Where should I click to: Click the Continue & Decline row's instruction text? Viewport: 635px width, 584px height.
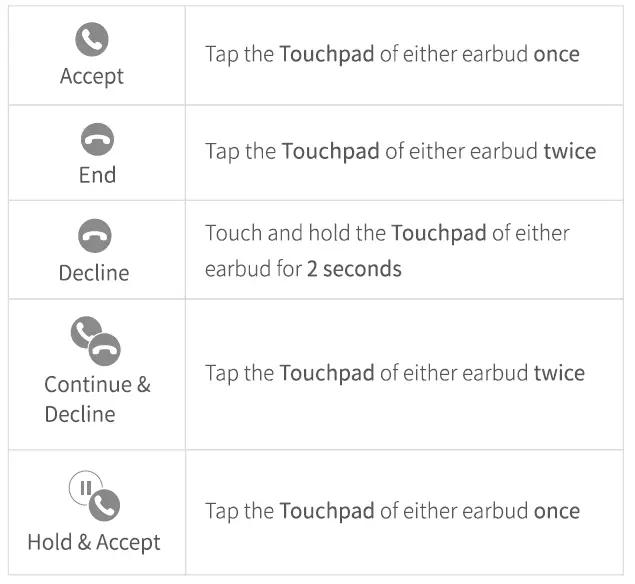[x=394, y=373]
